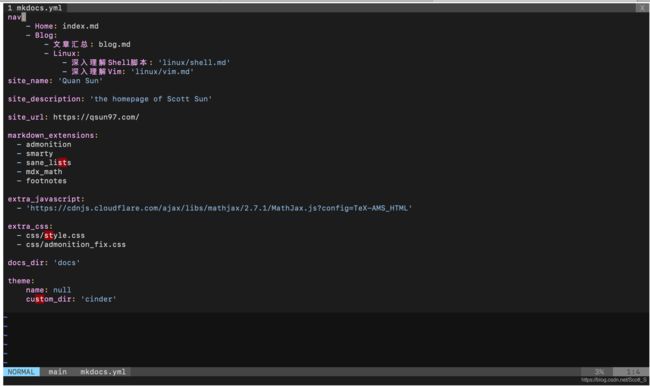Image resolution: width=650 pixels, height=386 pixels.
Task: Click the 'docs' string value
Action: pos(67,263)
